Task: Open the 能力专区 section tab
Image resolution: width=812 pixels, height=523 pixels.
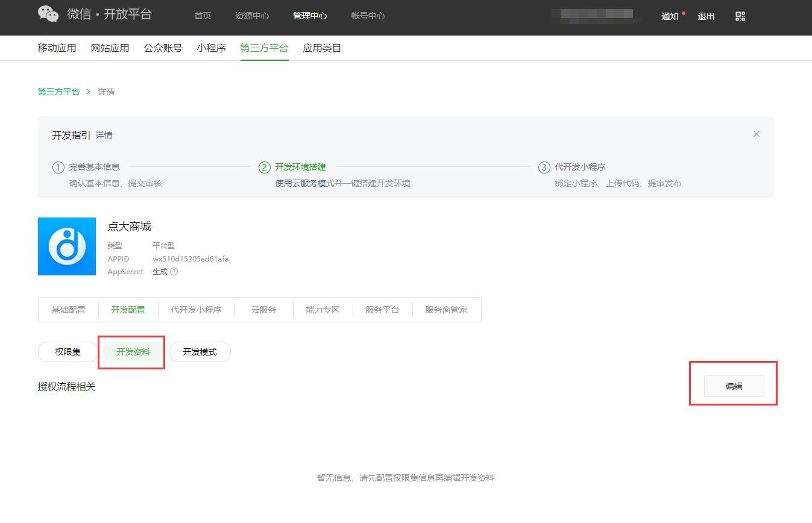Action: click(323, 310)
